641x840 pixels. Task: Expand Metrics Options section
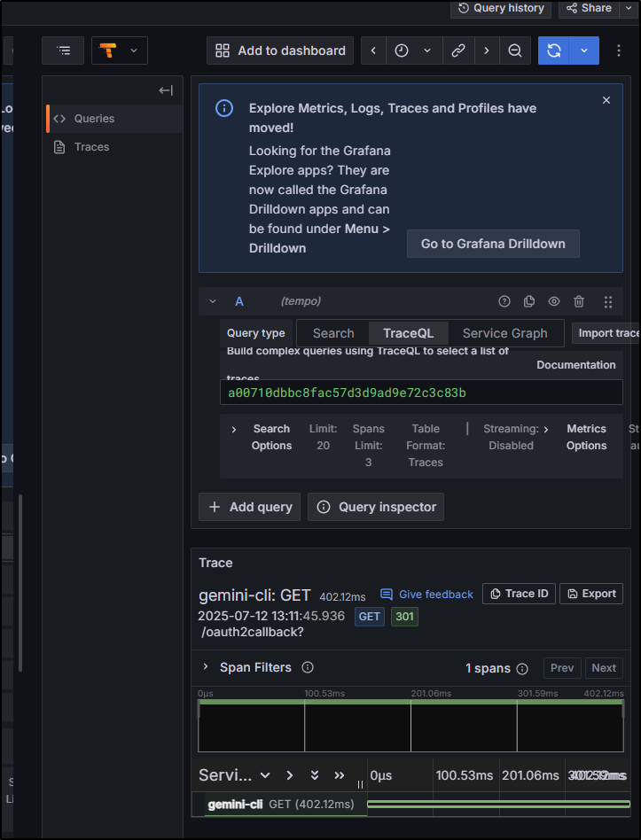545,430
